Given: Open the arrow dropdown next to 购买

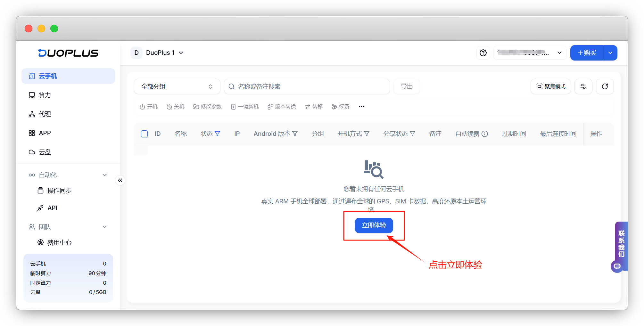Looking at the screenshot, I should (x=610, y=53).
